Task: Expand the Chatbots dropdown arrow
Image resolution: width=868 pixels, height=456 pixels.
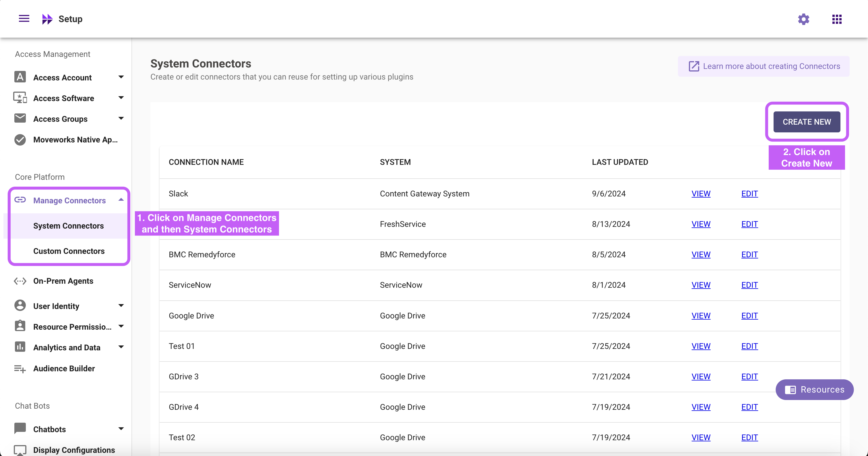Action: tap(121, 429)
